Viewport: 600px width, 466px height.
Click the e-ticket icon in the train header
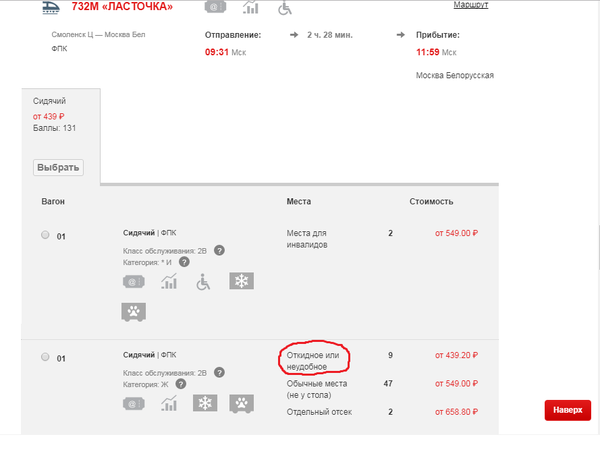[215, 7]
